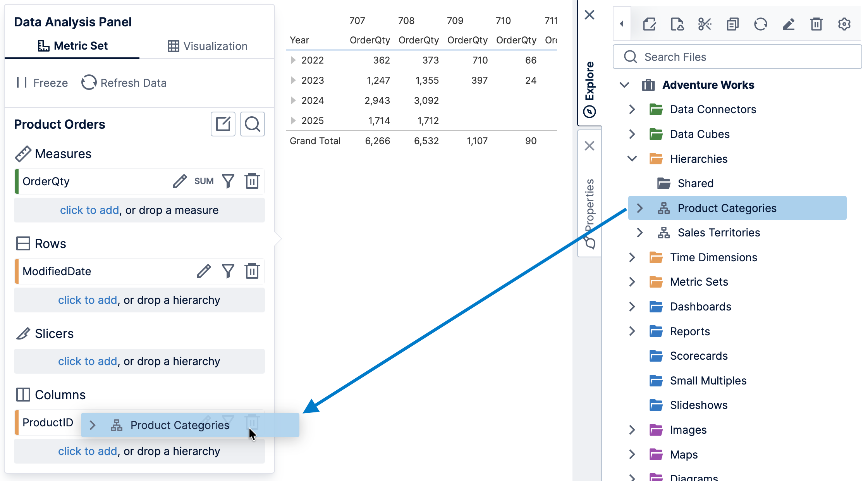Select the Slideshows folder
The image size is (868, 481).
click(699, 405)
